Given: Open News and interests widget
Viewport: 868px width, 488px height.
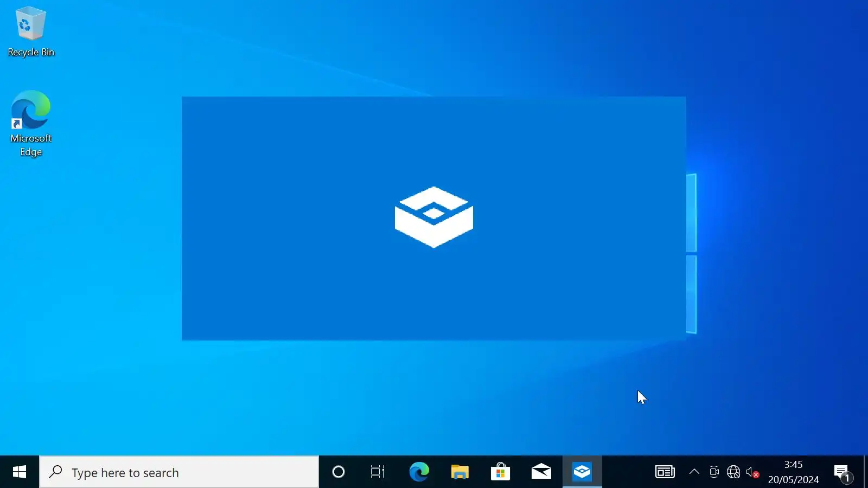Looking at the screenshot, I should click(665, 472).
